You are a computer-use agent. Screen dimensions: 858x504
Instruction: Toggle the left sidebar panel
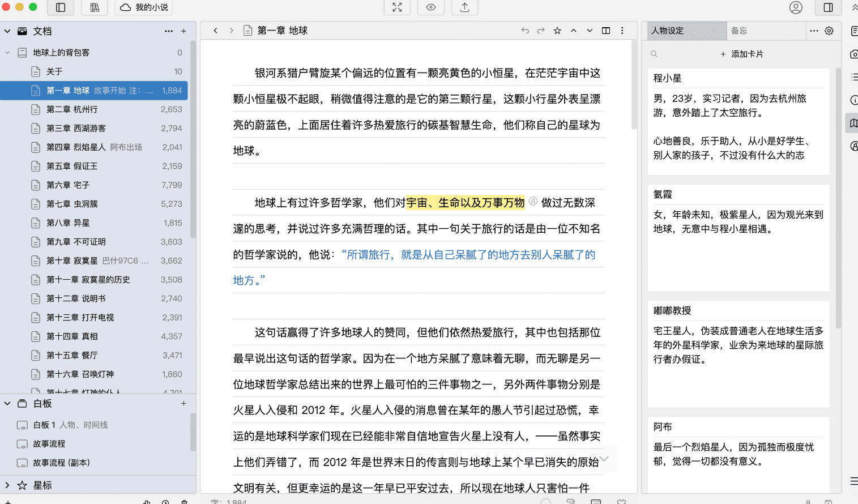(x=61, y=7)
